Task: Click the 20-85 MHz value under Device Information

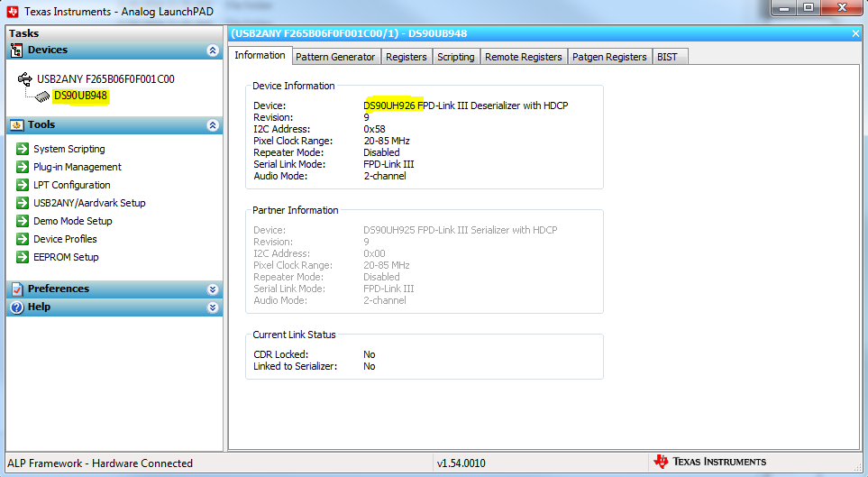Action: [387, 141]
